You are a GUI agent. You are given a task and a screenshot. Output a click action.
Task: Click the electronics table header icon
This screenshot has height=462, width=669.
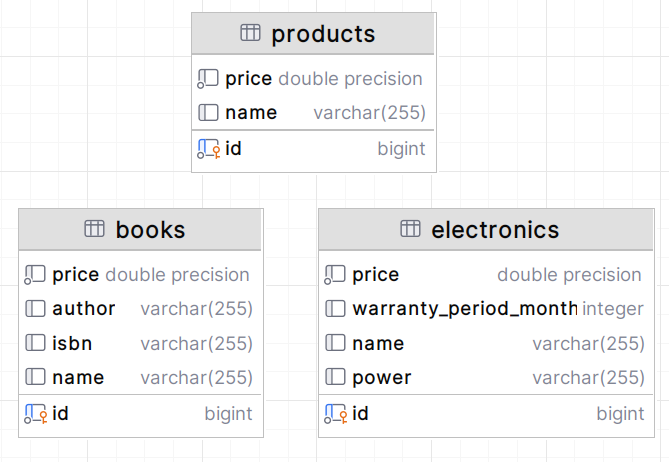tap(410, 229)
